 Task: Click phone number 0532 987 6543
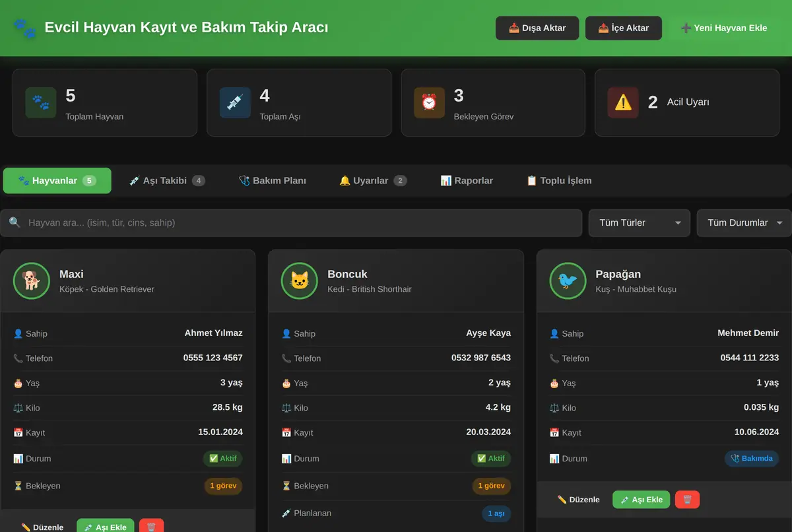tap(481, 358)
